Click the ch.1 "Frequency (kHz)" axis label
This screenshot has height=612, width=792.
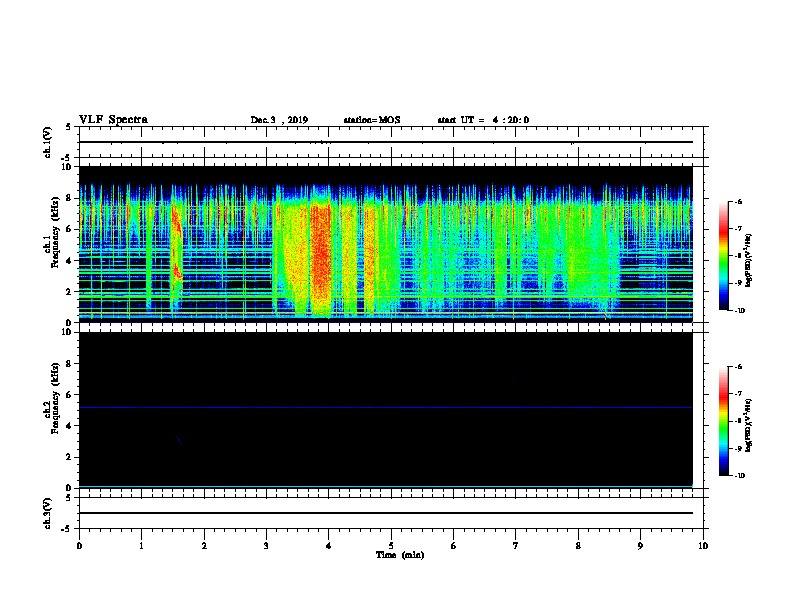[55, 232]
